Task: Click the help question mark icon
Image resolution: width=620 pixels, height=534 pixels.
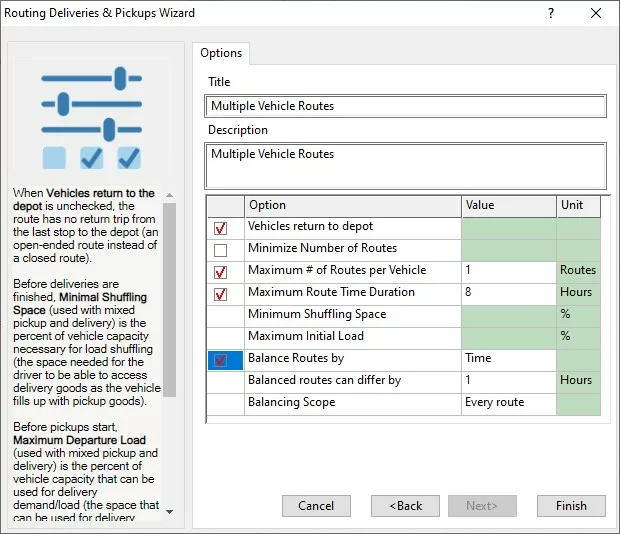Action: coord(551,14)
